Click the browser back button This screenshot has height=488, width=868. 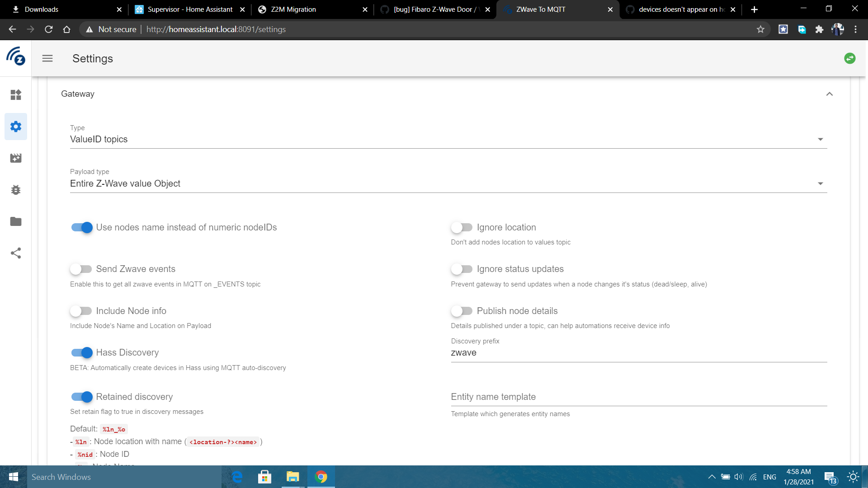click(x=12, y=29)
